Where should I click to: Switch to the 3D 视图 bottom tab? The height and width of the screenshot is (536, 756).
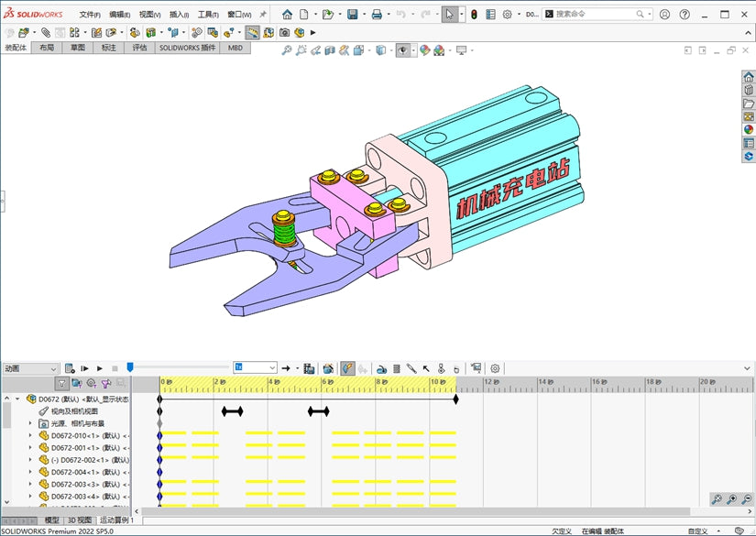tap(80, 520)
